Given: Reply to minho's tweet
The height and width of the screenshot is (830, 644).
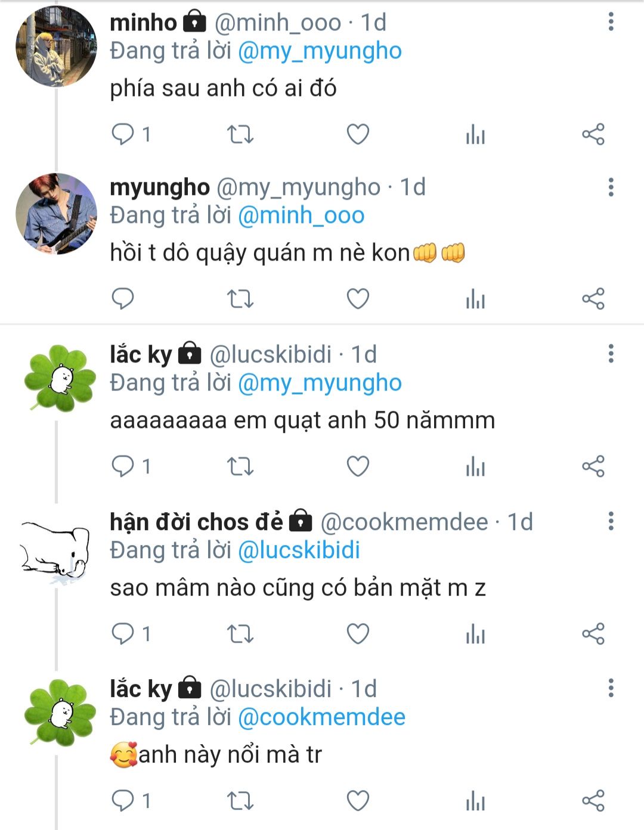Looking at the screenshot, I should pyautogui.click(x=123, y=134).
